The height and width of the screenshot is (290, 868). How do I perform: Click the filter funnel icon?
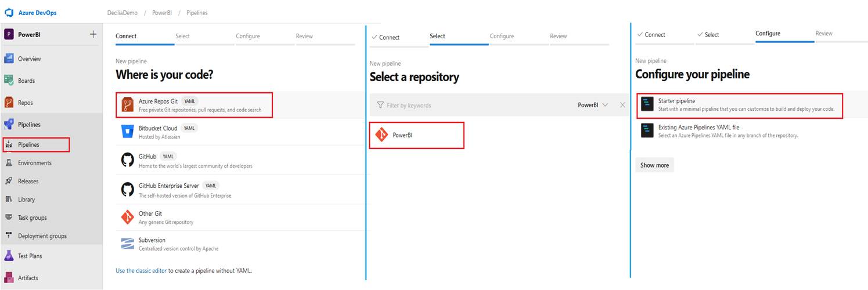380,105
